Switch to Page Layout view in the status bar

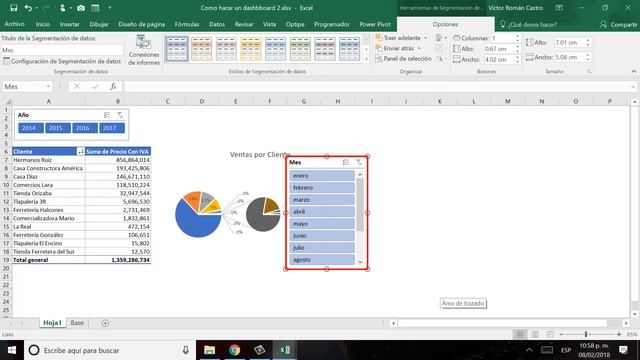pyautogui.click(x=535, y=335)
